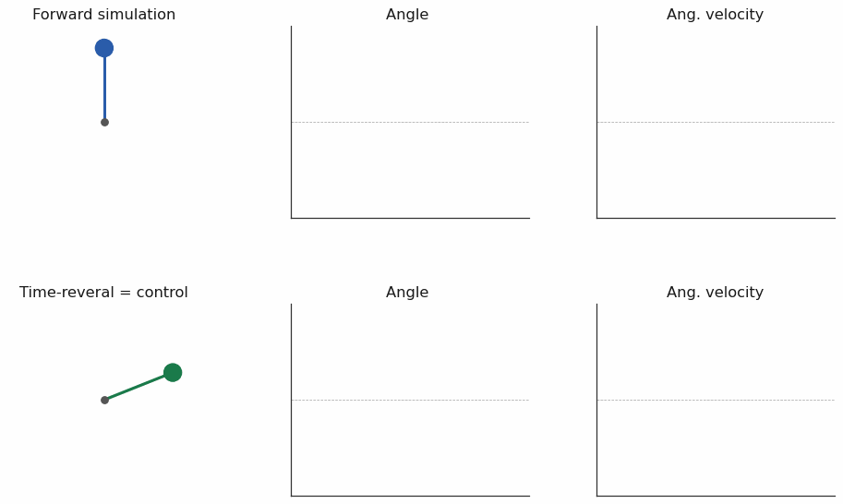Click the dashed zero line in bottom Angle plot

click(410, 400)
